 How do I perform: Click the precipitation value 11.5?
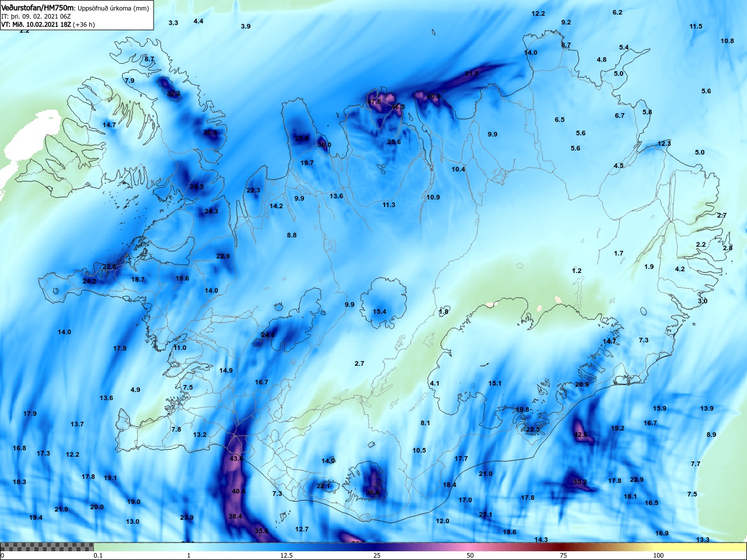(x=696, y=26)
